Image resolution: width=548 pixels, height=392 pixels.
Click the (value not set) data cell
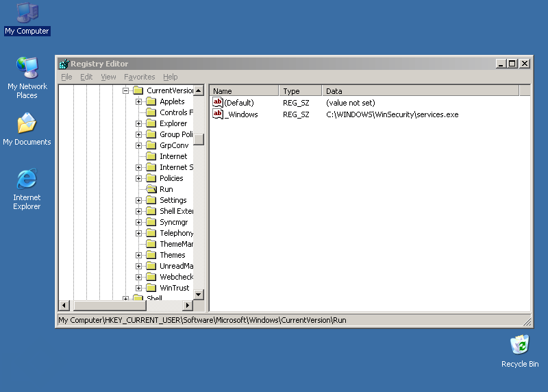pos(351,103)
